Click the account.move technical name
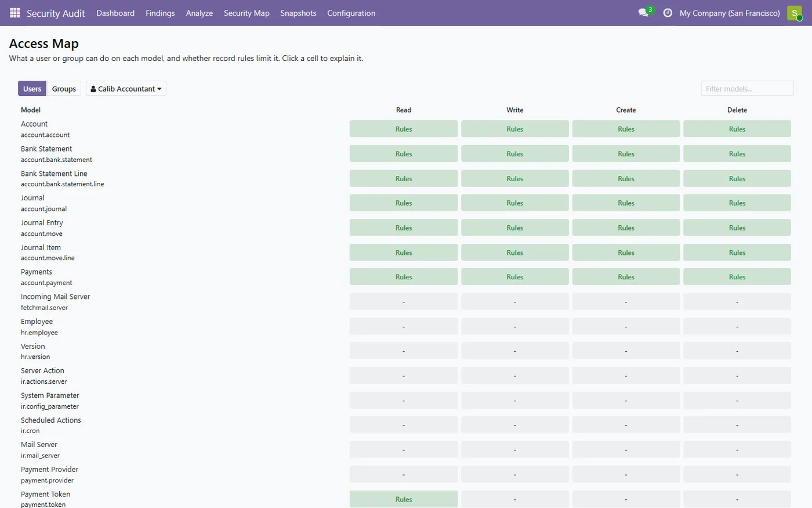 coord(42,233)
